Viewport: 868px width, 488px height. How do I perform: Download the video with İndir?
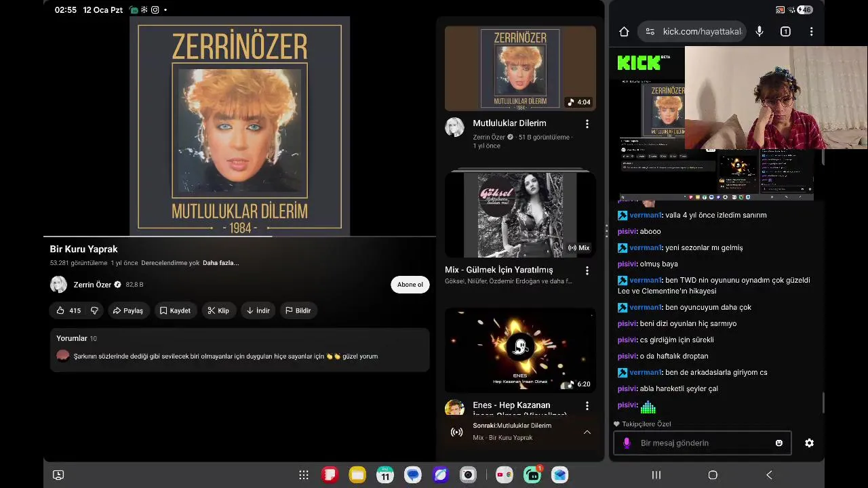pyautogui.click(x=258, y=310)
